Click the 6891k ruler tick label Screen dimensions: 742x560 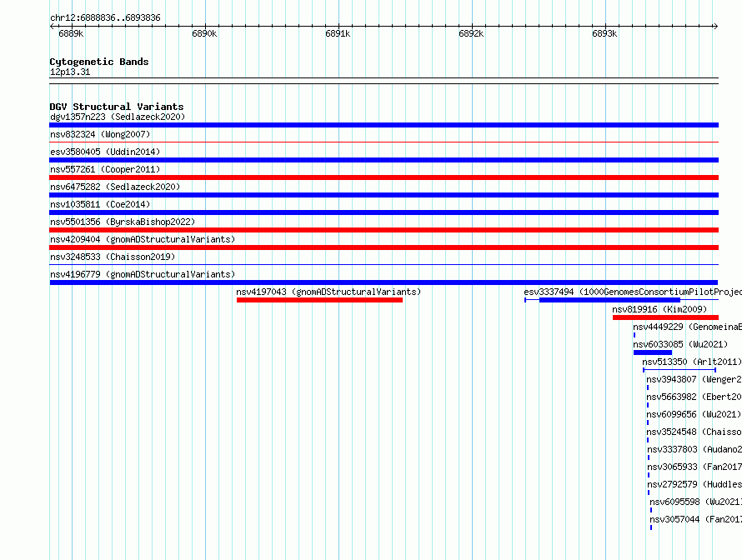[338, 33]
